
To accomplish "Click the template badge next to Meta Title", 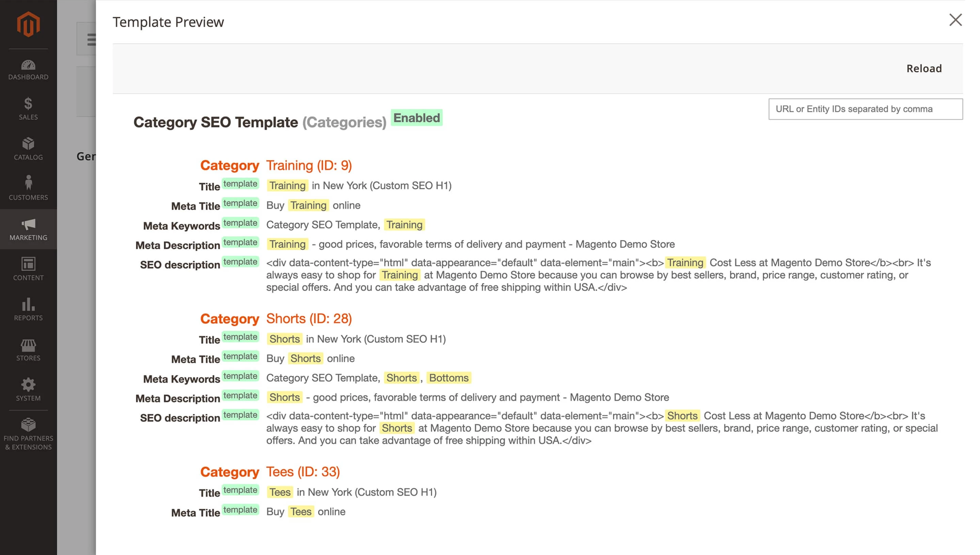I will coord(240,203).
